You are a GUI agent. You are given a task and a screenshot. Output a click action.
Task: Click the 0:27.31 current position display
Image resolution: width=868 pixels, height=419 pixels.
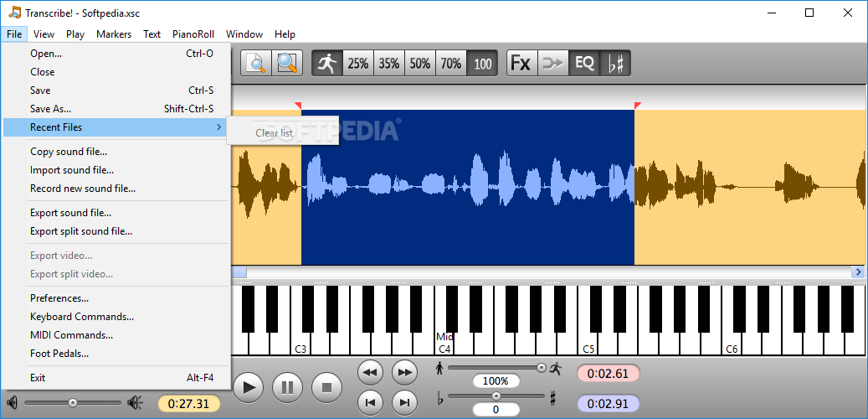click(189, 403)
